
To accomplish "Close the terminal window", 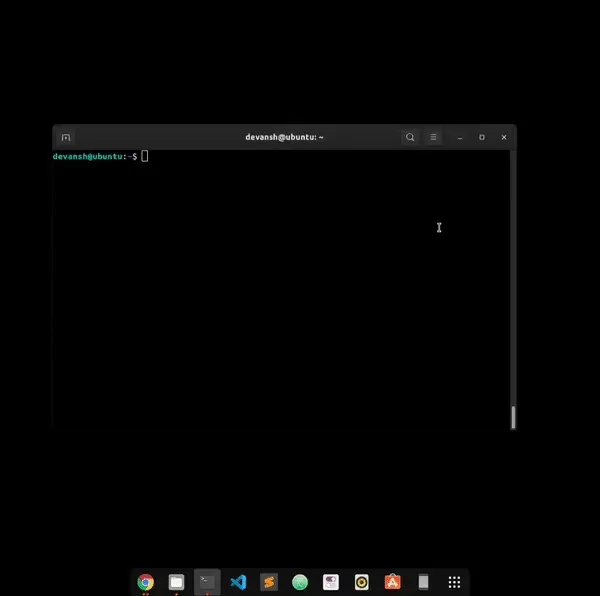I will coord(503,137).
